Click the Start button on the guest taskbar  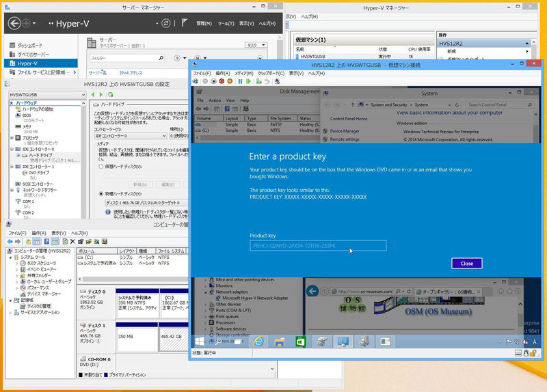pos(200,341)
